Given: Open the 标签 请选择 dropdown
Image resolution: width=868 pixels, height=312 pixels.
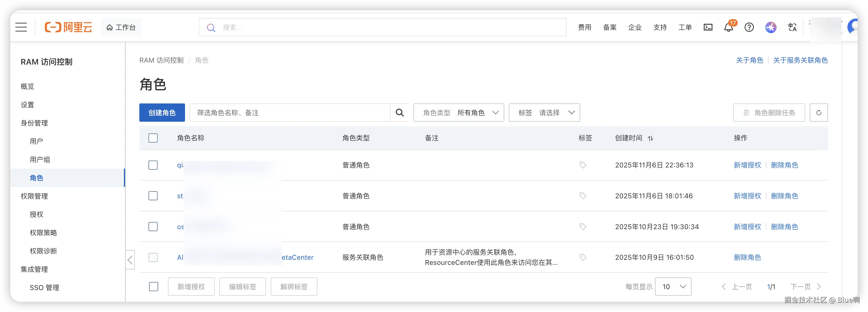Looking at the screenshot, I should pyautogui.click(x=544, y=113).
